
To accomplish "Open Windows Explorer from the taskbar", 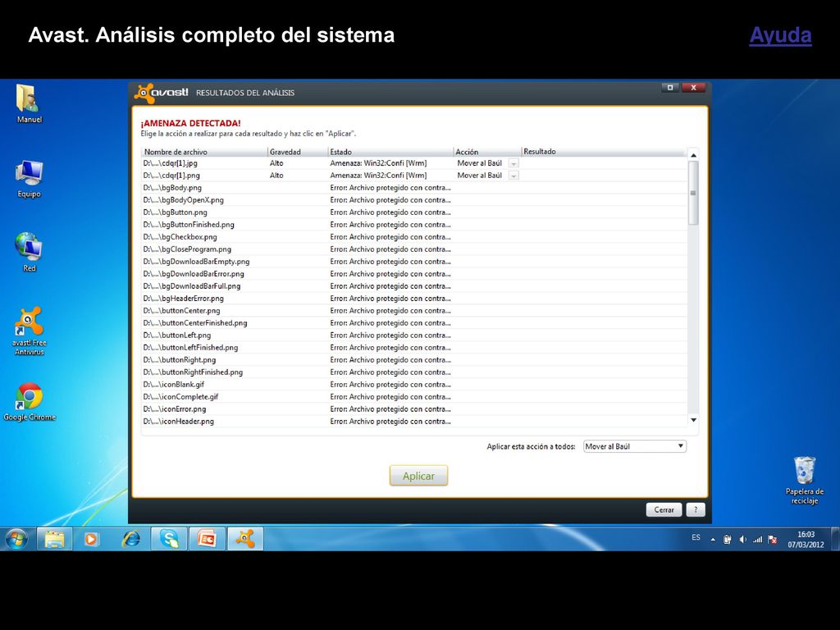I will pyautogui.click(x=54, y=539).
